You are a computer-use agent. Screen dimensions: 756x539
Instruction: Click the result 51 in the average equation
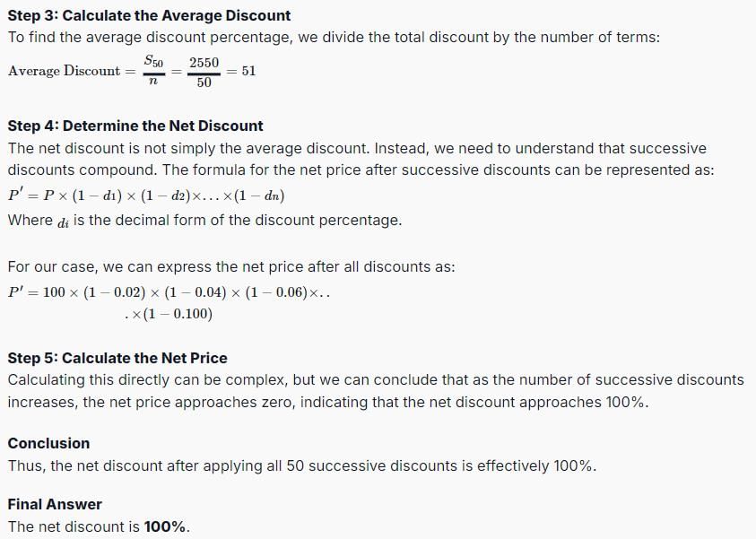point(248,72)
